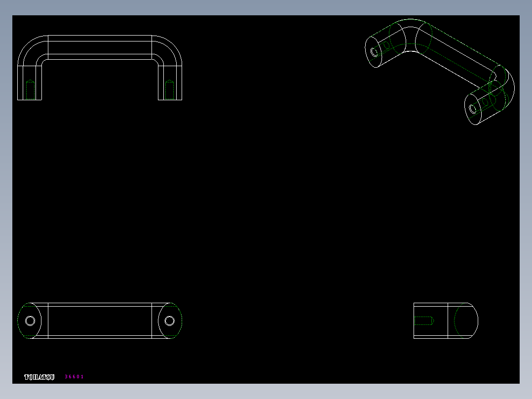Select the magenta "36601" part number text
The image size is (532, 399).
[x=74, y=377]
